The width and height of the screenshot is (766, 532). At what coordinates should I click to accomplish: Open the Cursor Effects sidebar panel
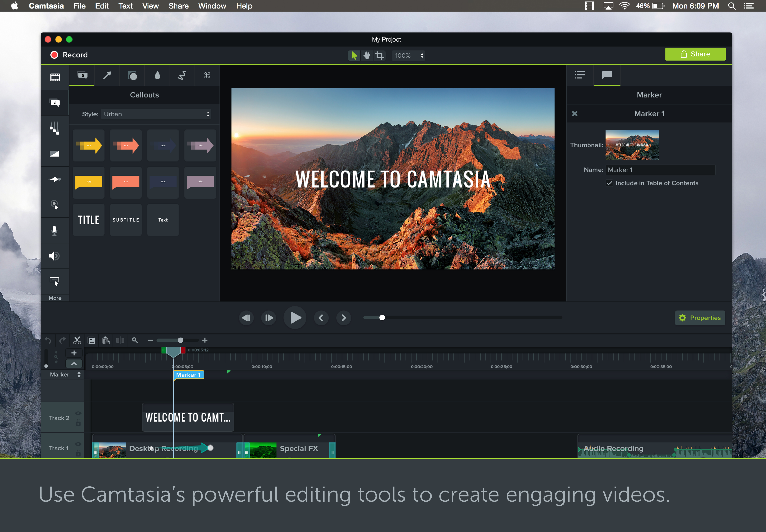tap(55, 205)
